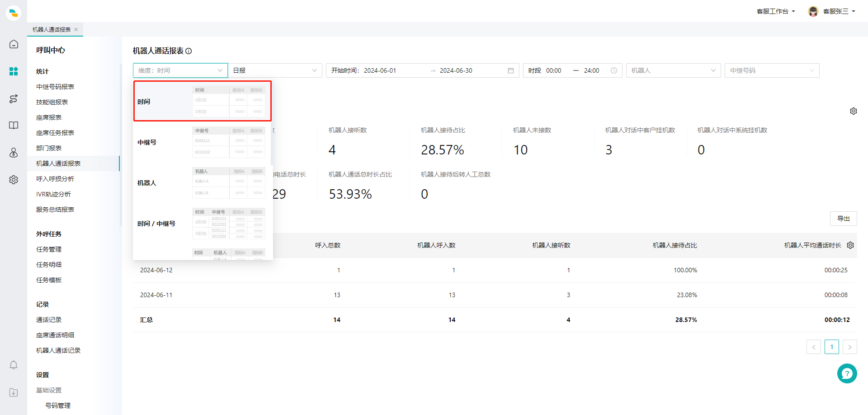Image resolution: width=868 pixels, height=415 pixels.
Task: Click start date 2024-06-01 field
Action: click(380, 70)
